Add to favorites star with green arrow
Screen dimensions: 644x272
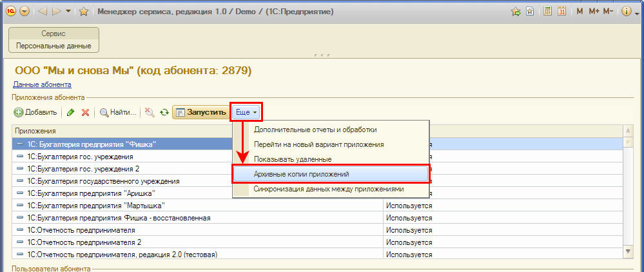point(516,12)
